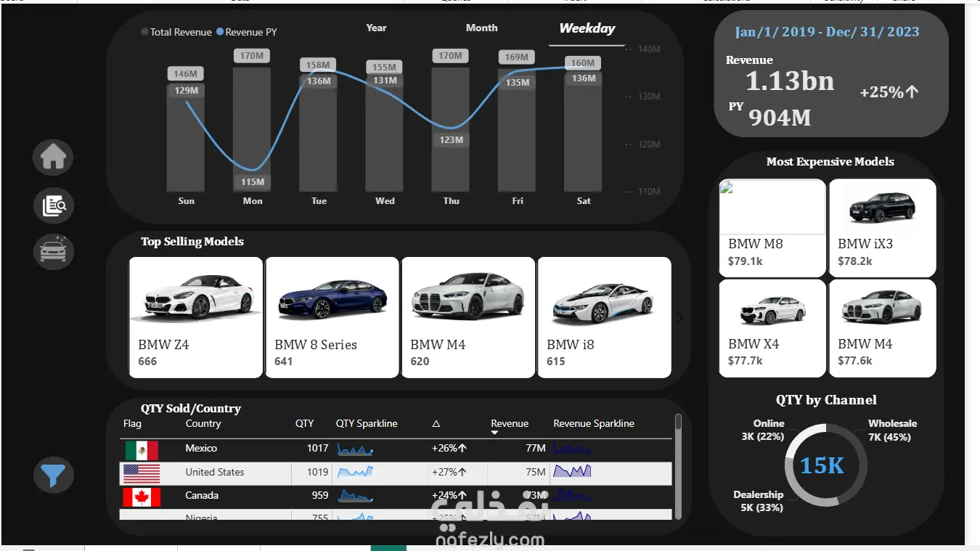Click the Online 3K (22%) donut label
The image size is (980, 551).
(763, 430)
